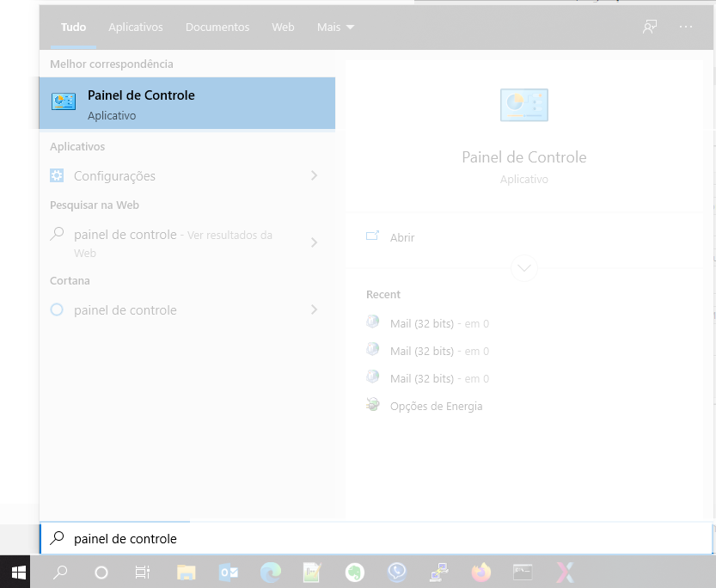Viewport: 716px width, 588px height.
Task: Click the Painel de Controle title in preview pane
Action: pos(524,157)
